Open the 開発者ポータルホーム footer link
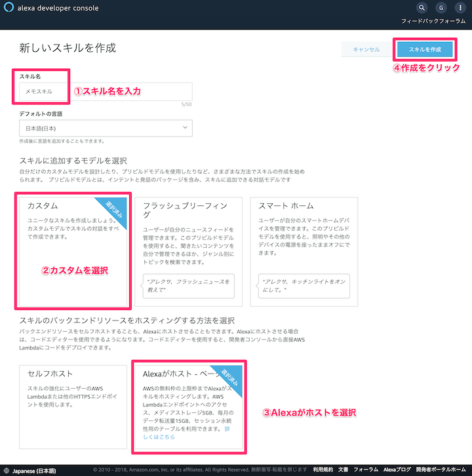472x476 pixels. pyautogui.click(x=441, y=469)
